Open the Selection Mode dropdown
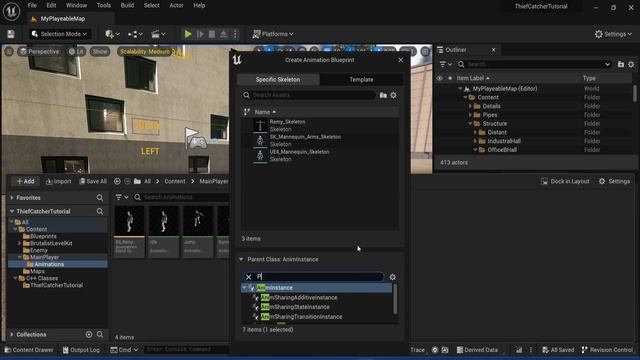 click(x=60, y=34)
